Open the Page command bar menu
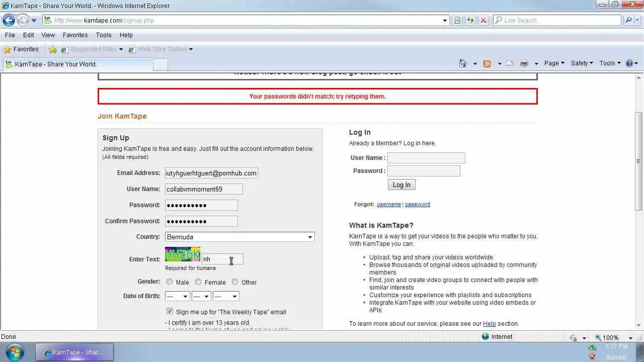 [554, 63]
